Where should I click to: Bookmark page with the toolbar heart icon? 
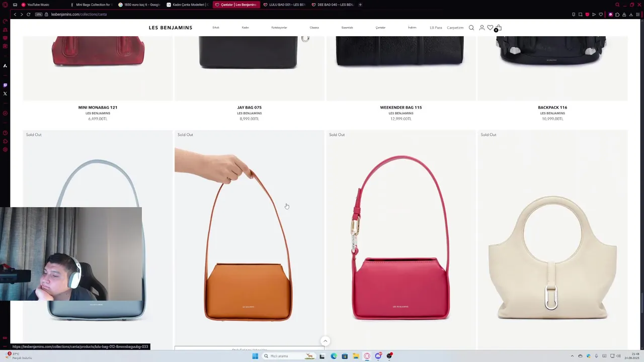[601, 15]
